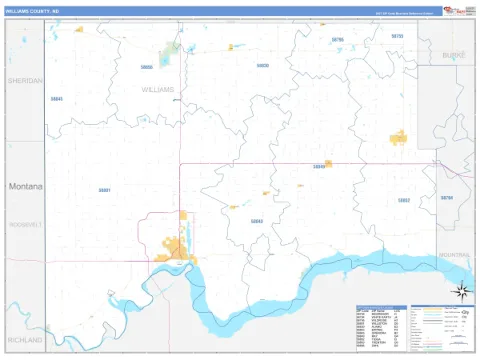Click the yellow swatch in the map legend
480x360 pixels.
[x=433, y=309]
